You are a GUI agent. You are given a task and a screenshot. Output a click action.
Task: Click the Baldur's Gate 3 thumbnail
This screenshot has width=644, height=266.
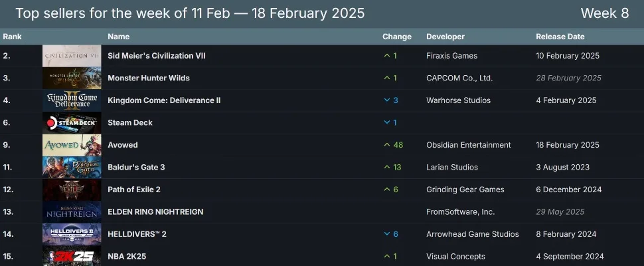[72, 168]
